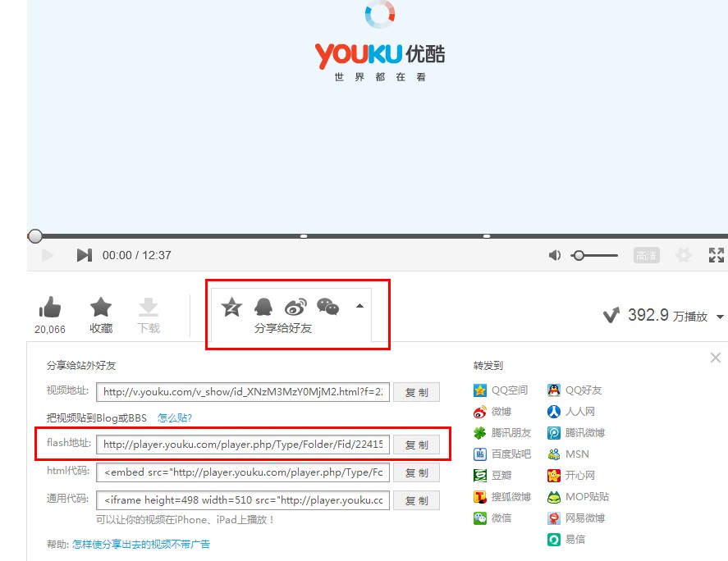The width and height of the screenshot is (728, 561).
Task: Adjust the volume slider knob
Action: (579, 255)
